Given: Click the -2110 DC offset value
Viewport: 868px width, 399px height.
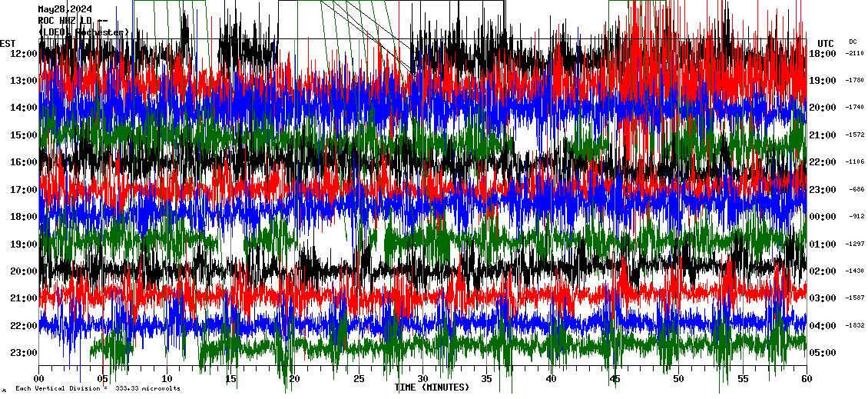Looking at the screenshot, I should pyautogui.click(x=855, y=54).
